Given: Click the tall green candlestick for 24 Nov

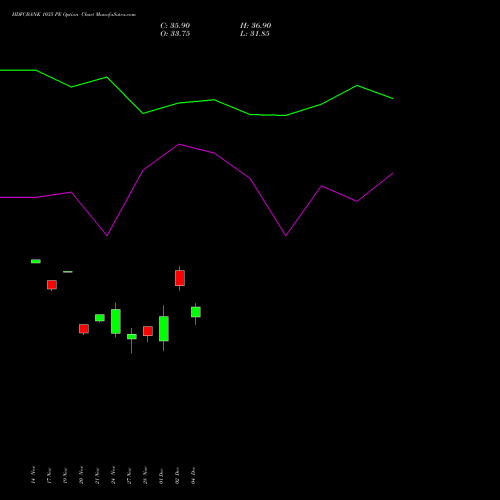Looking at the screenshot, I should click(116, 321).
